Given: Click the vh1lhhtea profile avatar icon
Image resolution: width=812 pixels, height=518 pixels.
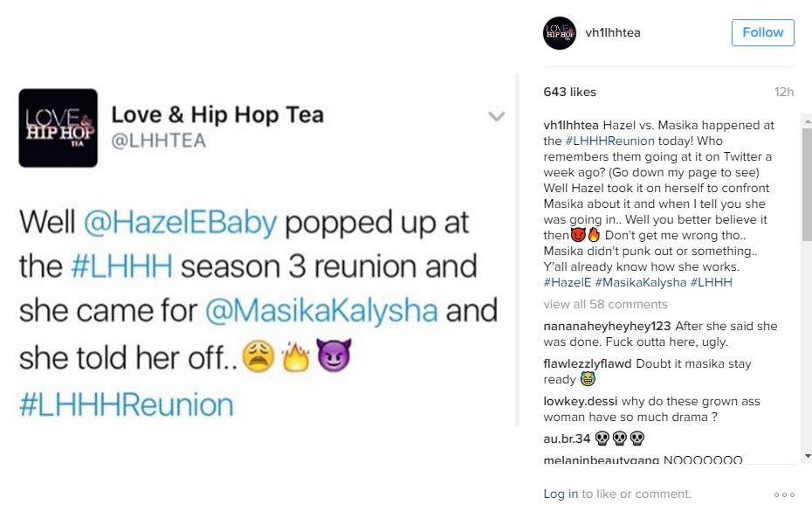Looking at the screenshot, I should click(x=560, y=33).
